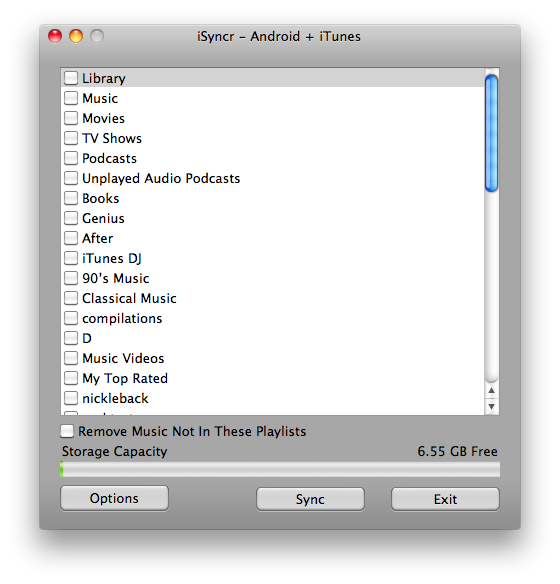Enable the Genius playlist checkbox
Viewport: 560px width, 584px height.
coord(71,218)
